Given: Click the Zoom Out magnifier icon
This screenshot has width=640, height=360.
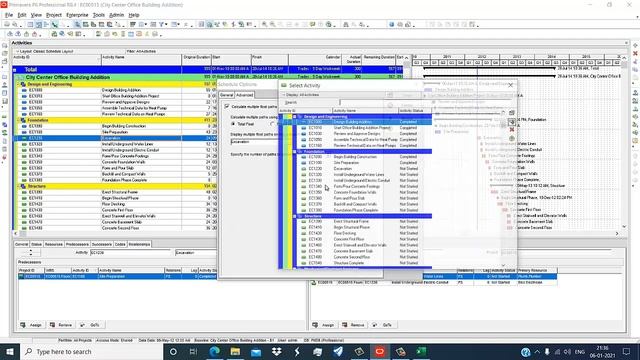Looking at the screenshot, I should click(x=272, y=24).
